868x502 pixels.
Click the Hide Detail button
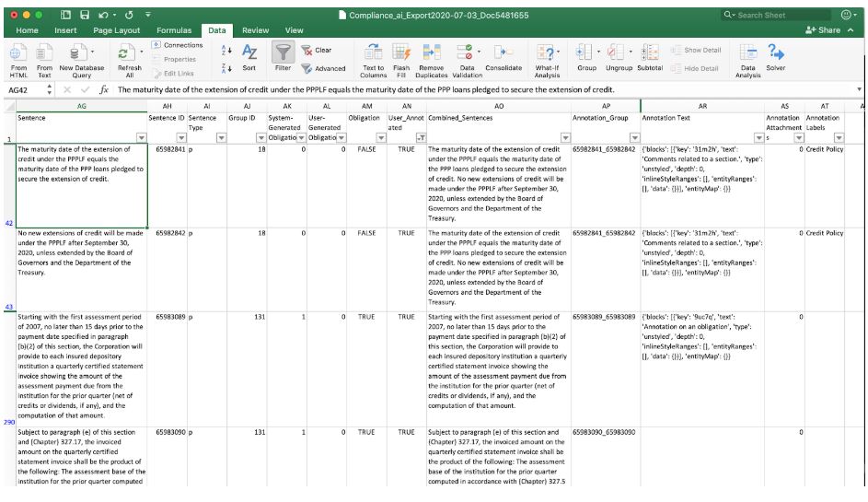click(x=695, y=69)
